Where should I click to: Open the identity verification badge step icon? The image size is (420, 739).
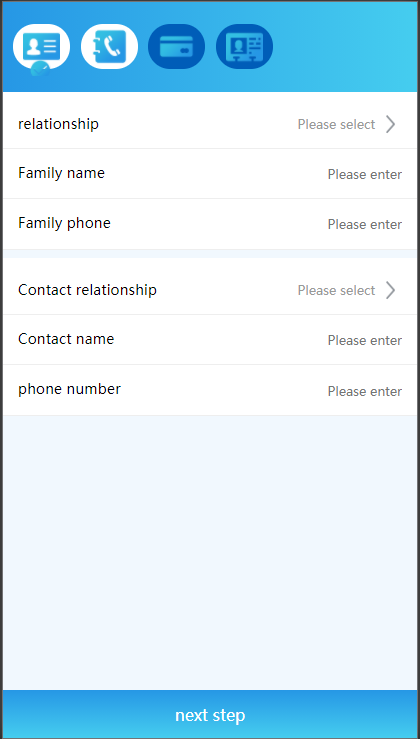[x=244, y=46]
